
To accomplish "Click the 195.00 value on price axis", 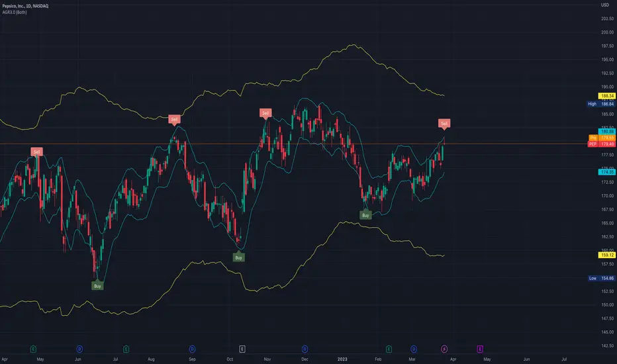I will (x=607, y=60).
